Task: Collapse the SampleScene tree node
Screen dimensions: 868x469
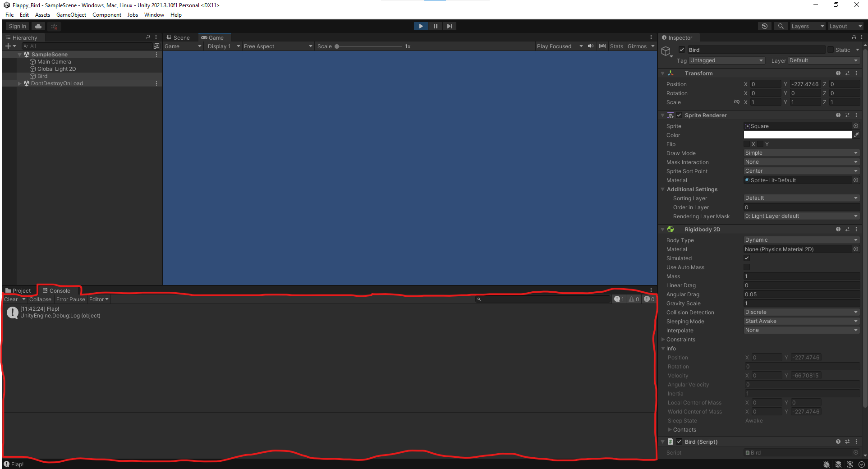Action: point(19,54)
